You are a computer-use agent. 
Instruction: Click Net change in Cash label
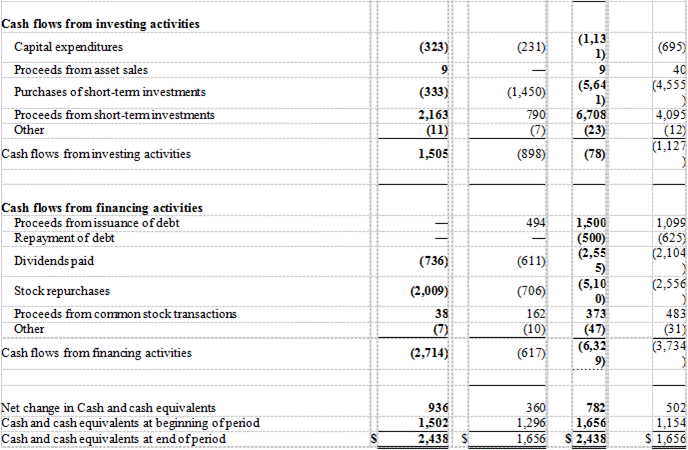(108, 408)
